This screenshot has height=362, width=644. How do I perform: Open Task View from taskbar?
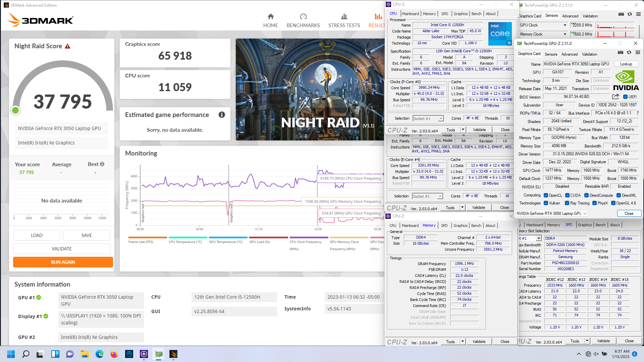tap(41, 354)
